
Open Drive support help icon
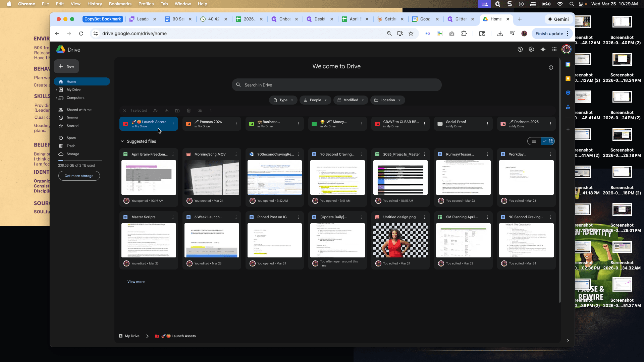520,49
